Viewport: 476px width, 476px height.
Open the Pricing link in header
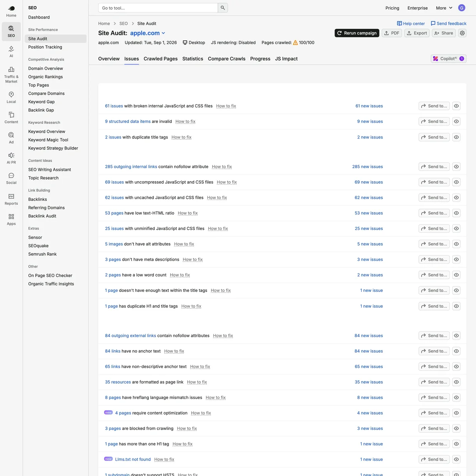tap(392, 8)
